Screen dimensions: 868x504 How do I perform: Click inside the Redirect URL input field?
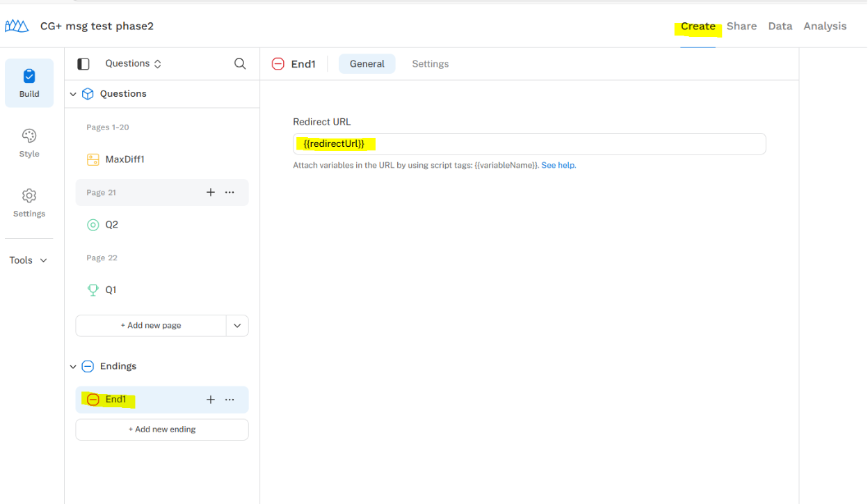(x=529, y=143)
